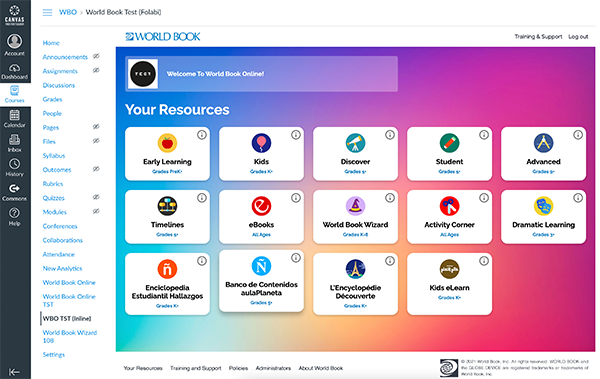Toggle visibility icon next to Outcomes
600x379 pixels.
pos(96,169)
